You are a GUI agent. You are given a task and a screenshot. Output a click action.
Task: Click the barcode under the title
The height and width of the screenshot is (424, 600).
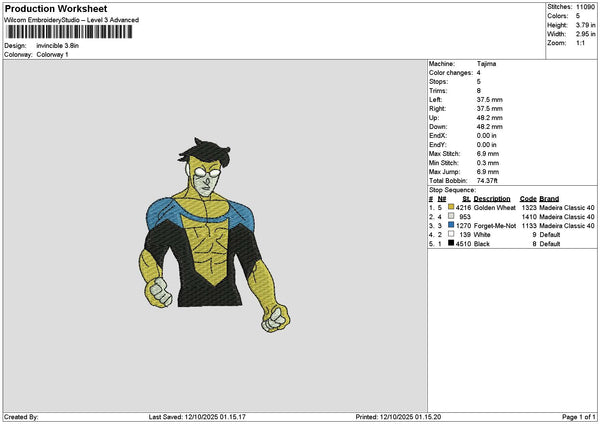[x=70, y=32]
